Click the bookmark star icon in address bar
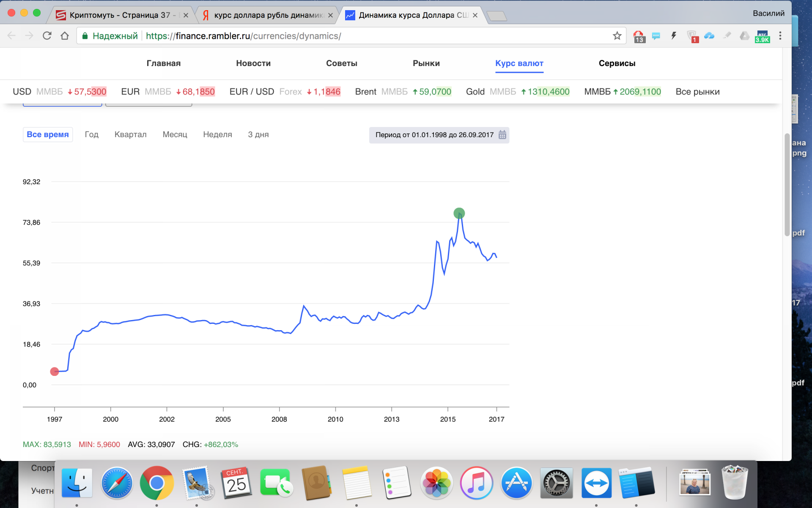 pos(617,36)
